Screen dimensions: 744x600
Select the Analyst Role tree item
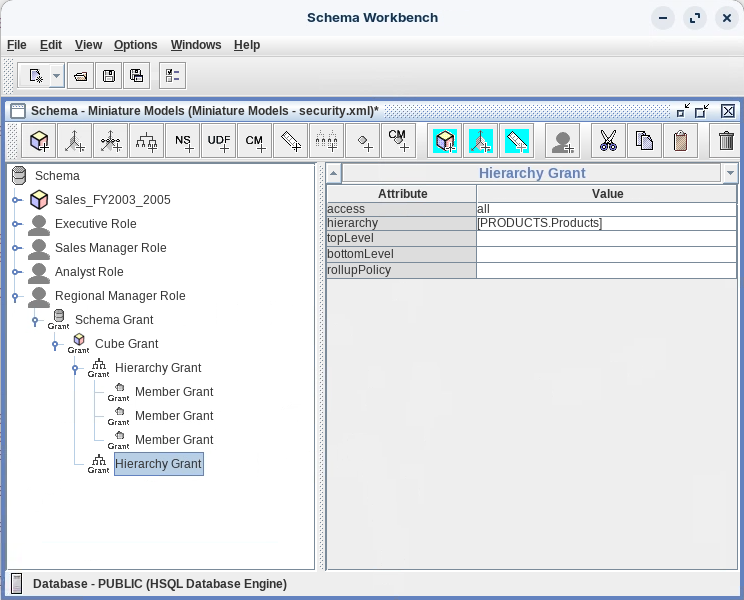89,272
